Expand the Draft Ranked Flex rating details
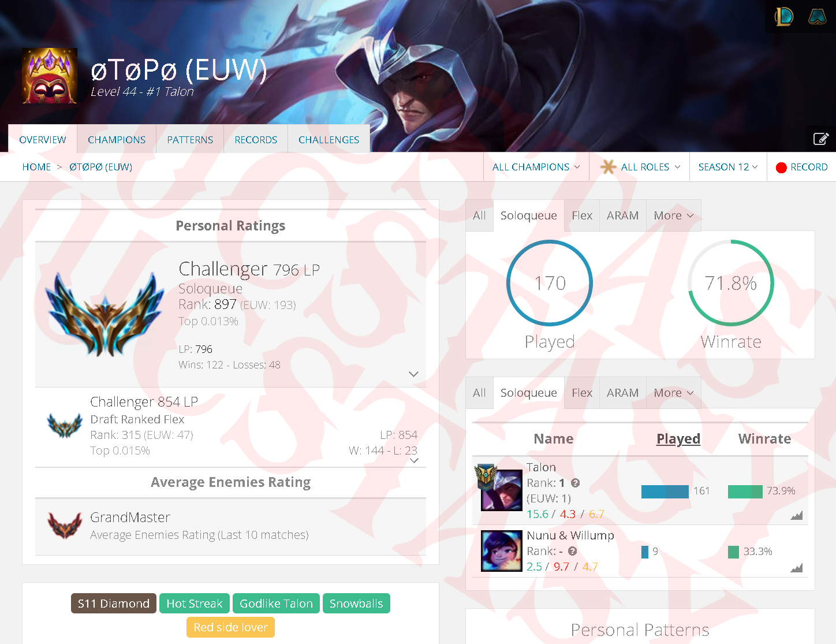 coord(414,460)
